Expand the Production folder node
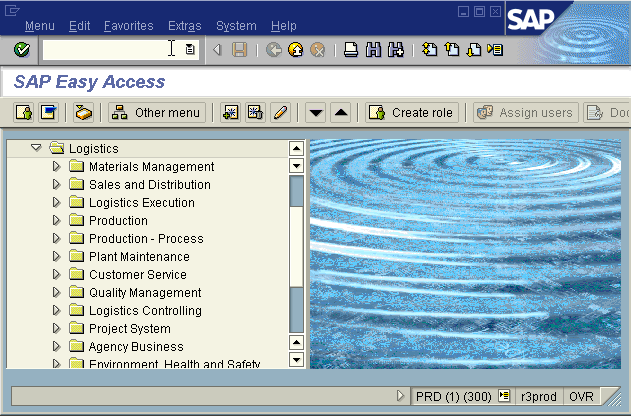This screenshot has width=631, height=416. [57, 221]
